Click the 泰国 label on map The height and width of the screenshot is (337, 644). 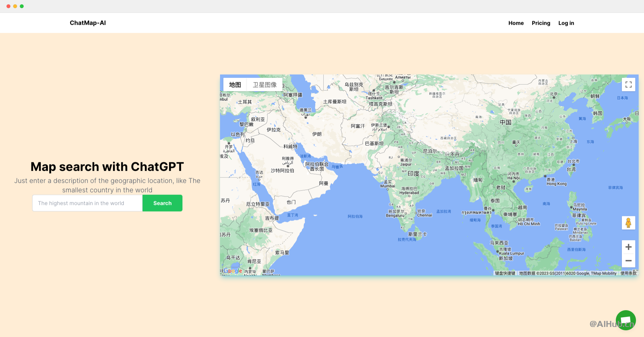click(x=495, y=201)
